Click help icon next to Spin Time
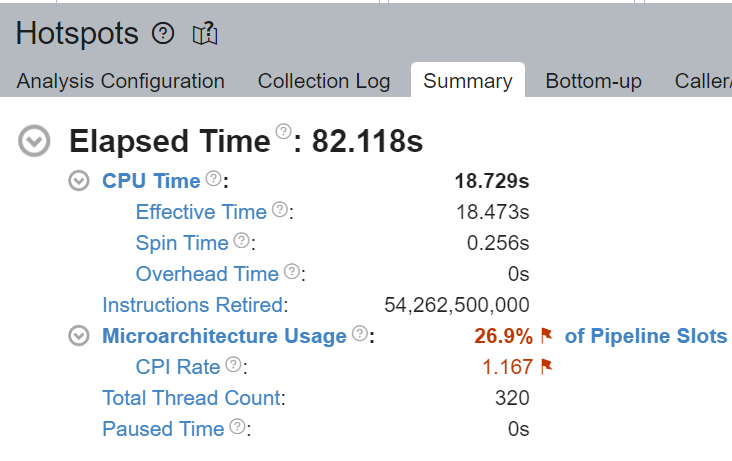Image resolution: width=732 pixels, height=461 pixels. tap(241, 240)
